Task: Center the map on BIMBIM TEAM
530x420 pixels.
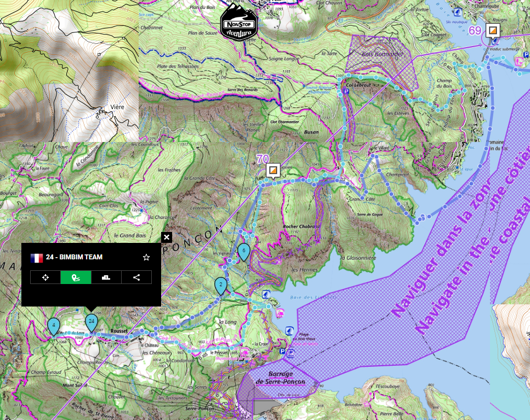Action: (x=45, y=277)
